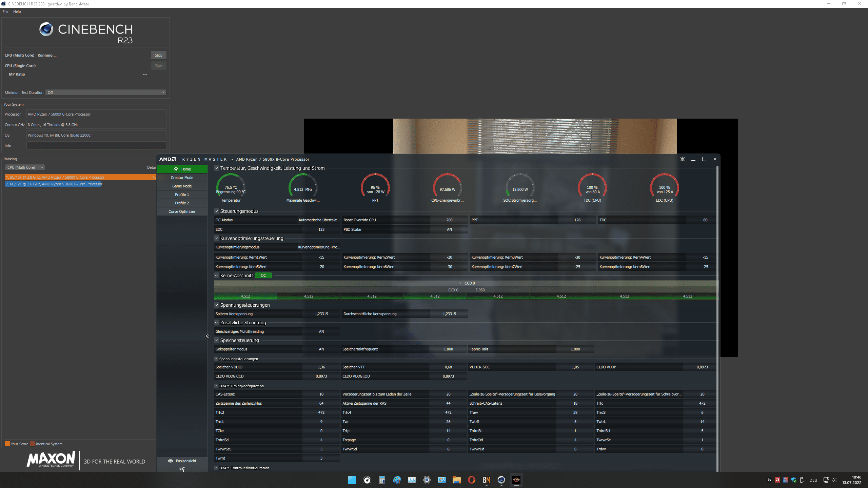Open the Cinebench File menu
This screenshot has width=868, height=488.
click(x=5, y=12)
